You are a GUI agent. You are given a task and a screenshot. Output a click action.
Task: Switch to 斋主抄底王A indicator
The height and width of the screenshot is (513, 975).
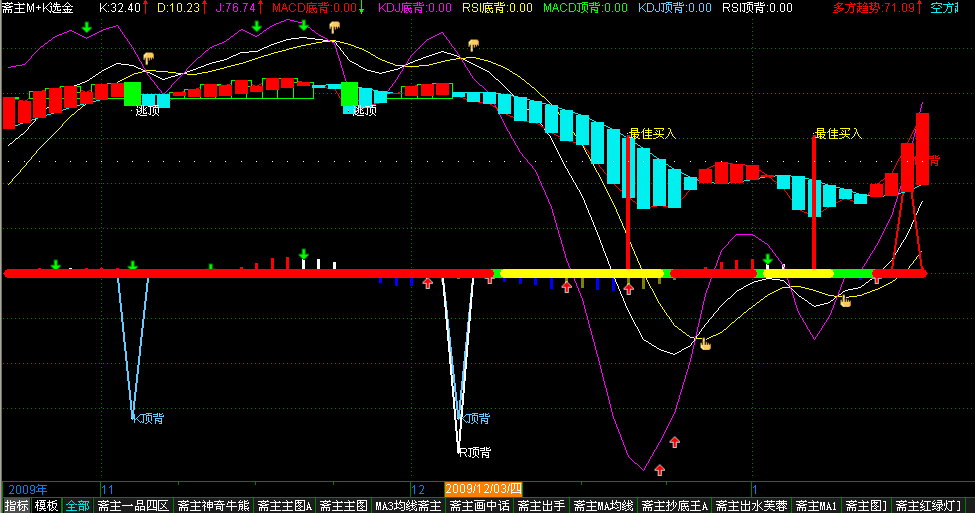coord(675,506)
